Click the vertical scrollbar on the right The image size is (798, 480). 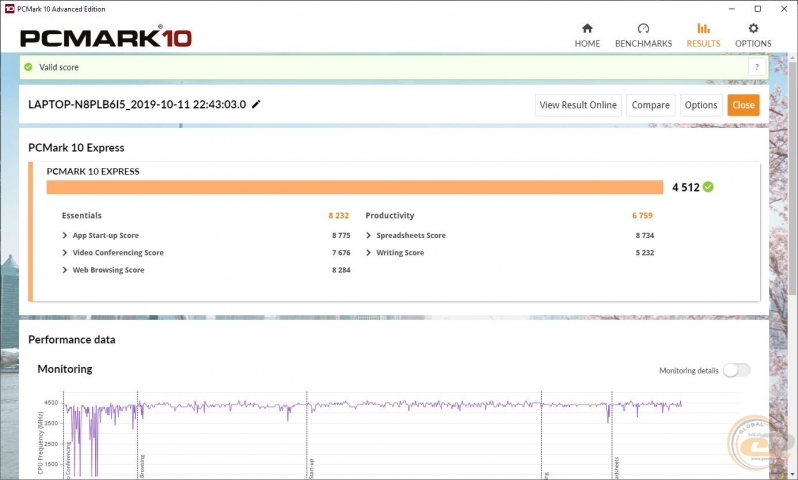792,178
